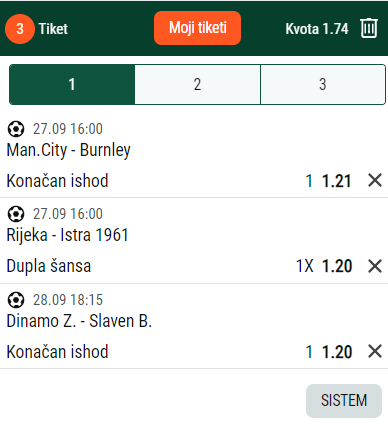388x424 pixels.
Task: Click the 1.21 odds for Man.City
Action: tap(337, 181)
